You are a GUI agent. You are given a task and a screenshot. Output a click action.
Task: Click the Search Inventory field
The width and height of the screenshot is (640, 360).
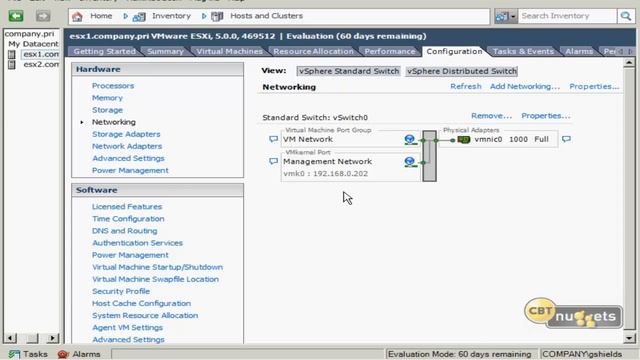(567, 16)
